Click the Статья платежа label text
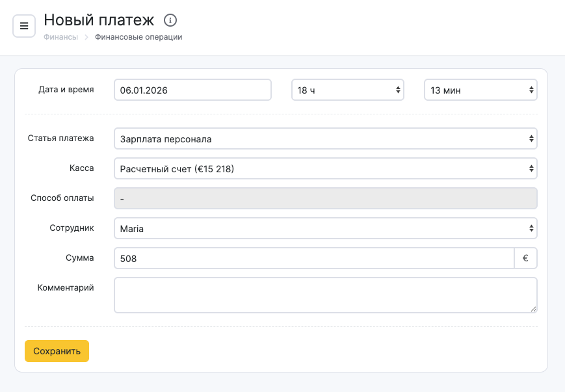 click(x=60, y=138)
